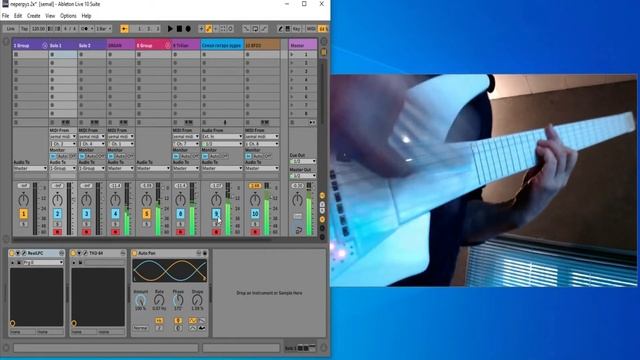Viewport: 640px width, 360px height.
Task: Toggle the Loop switch in the transport
Action: (255, 29)
